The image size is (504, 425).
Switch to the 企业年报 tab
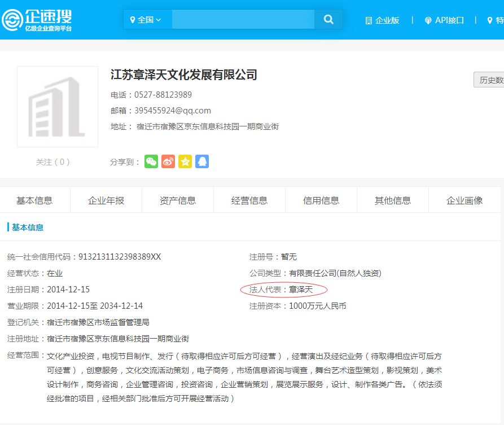point(106,199)
